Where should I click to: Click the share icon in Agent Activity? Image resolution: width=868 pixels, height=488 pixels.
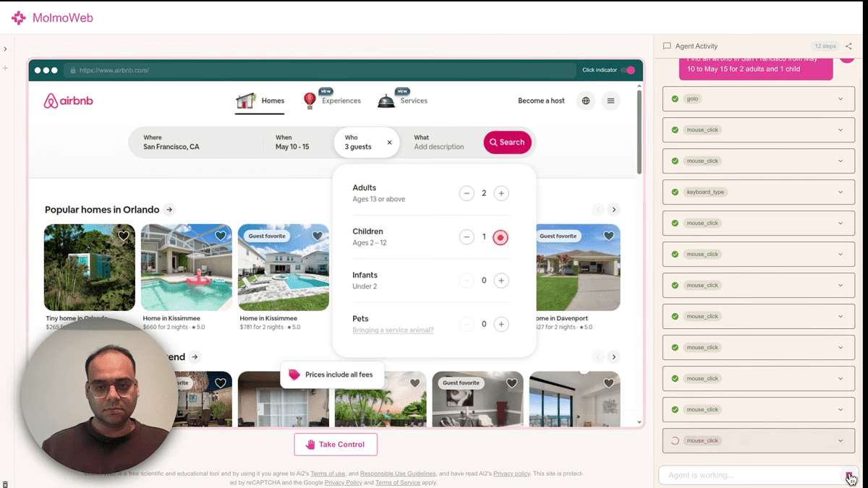(x=848, y=46)
